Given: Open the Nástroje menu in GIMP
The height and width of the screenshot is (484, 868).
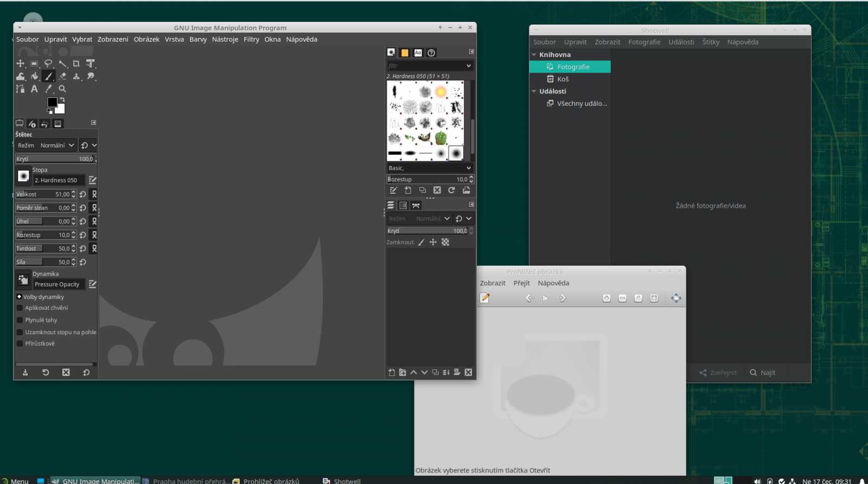Looking at the screenshot, I should (x=225, y=40).
